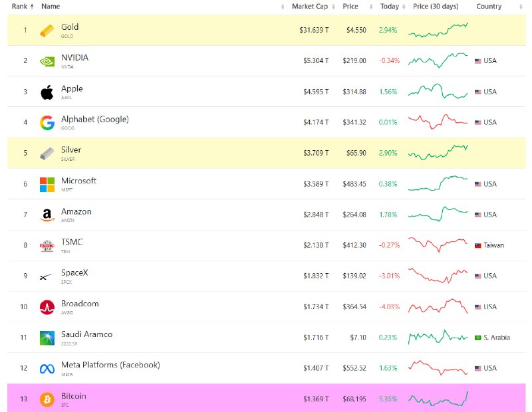Open the Saudi Aramco link
Viewport: 532px width, 412px height.
click(x=86, y=334)
